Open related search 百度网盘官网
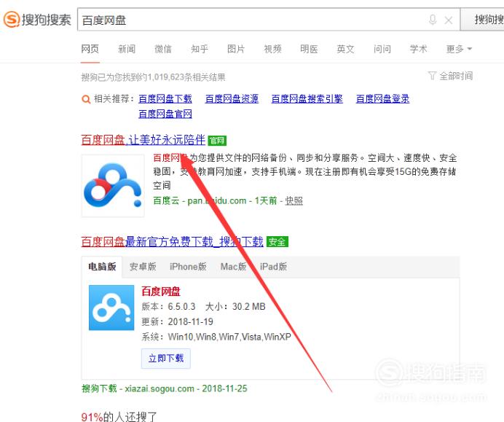Image resolution: width=504 pixels, height=422 pixels. pos(165,114)
